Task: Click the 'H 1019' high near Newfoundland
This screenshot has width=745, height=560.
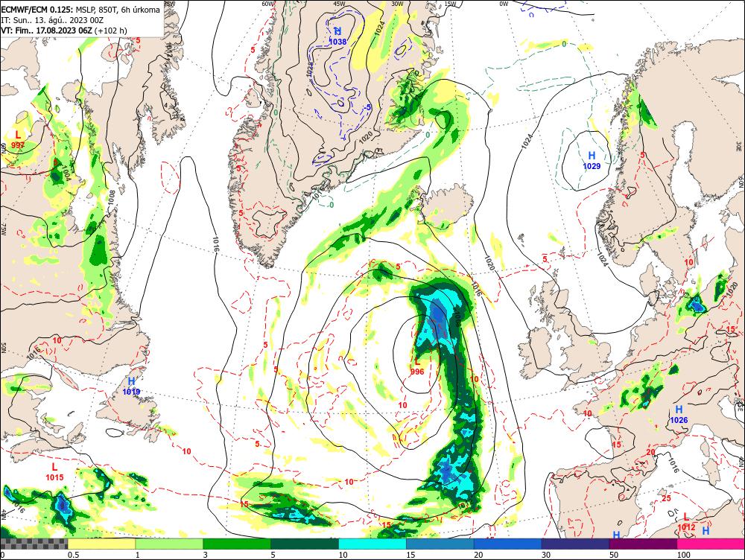Action: click(131, 386)
